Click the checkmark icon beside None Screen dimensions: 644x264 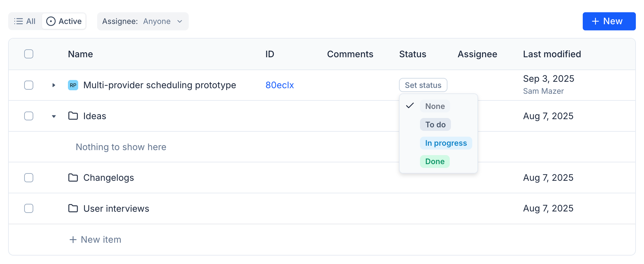click(x=410, y=106)
